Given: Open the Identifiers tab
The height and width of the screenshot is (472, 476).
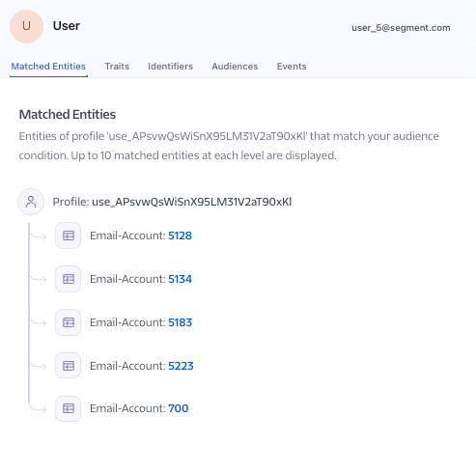Looking at the screenshot, I should tap(170, 67).
